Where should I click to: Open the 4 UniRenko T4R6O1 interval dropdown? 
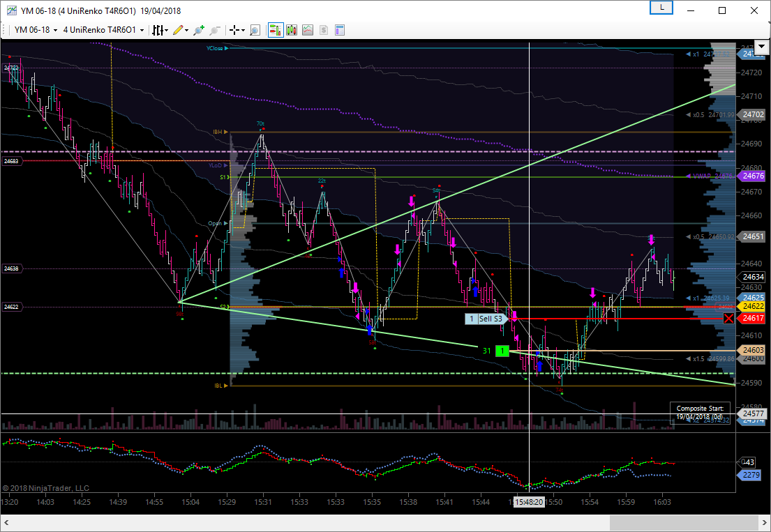click(x=104, y=30)
